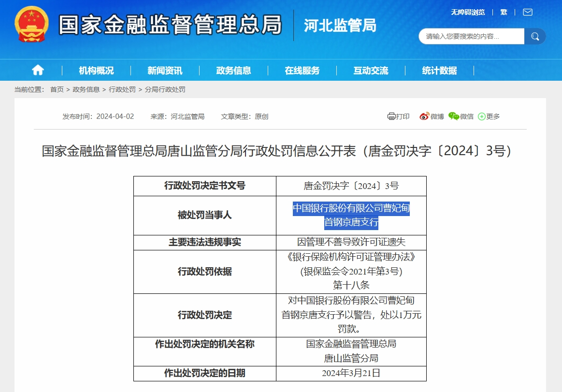
Task: Click table cell 作出处罚决定的日期
Action: [x=205, y=373]
